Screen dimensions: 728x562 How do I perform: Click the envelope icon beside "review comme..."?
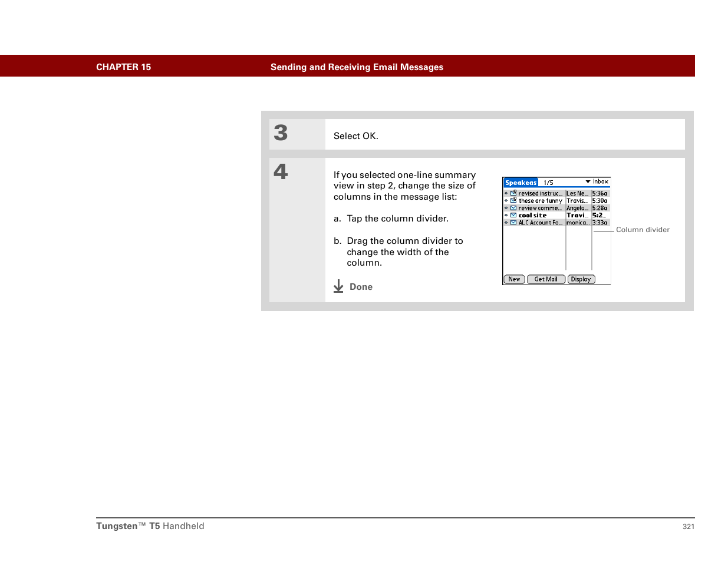pos(513,208)
